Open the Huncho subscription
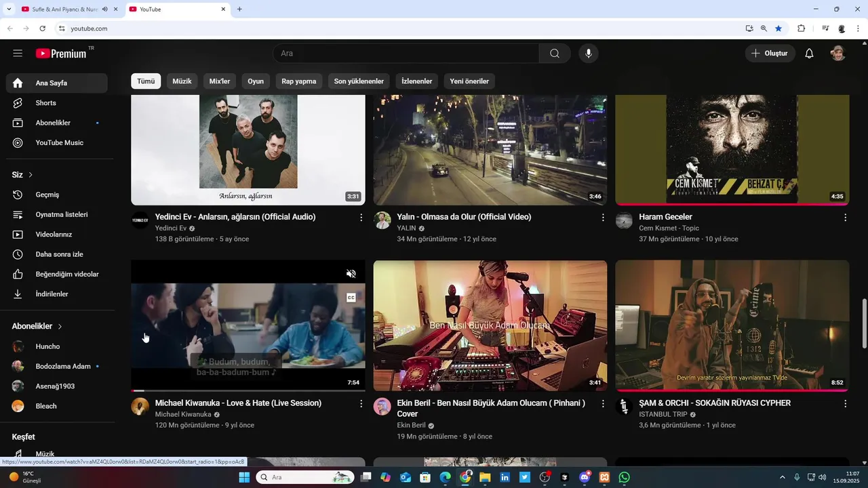 coord(57,346)
